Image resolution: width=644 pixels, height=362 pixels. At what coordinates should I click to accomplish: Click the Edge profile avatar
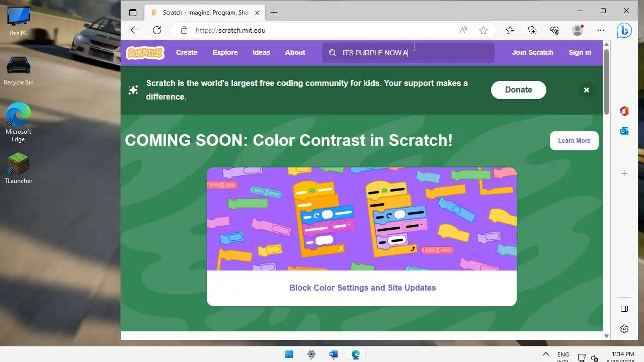coord(578,30)
